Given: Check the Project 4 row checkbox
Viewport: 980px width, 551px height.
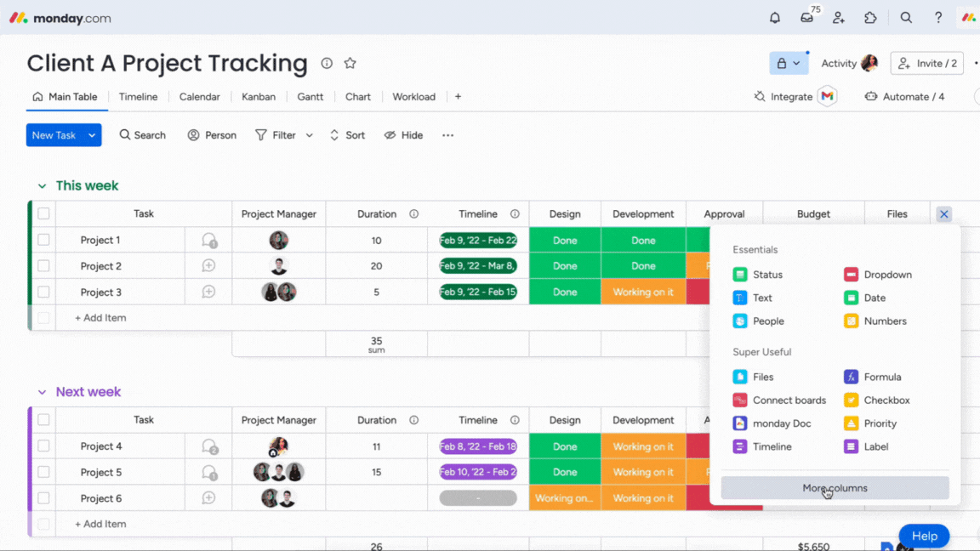Looking at the screenshot, I should (43, 446).
